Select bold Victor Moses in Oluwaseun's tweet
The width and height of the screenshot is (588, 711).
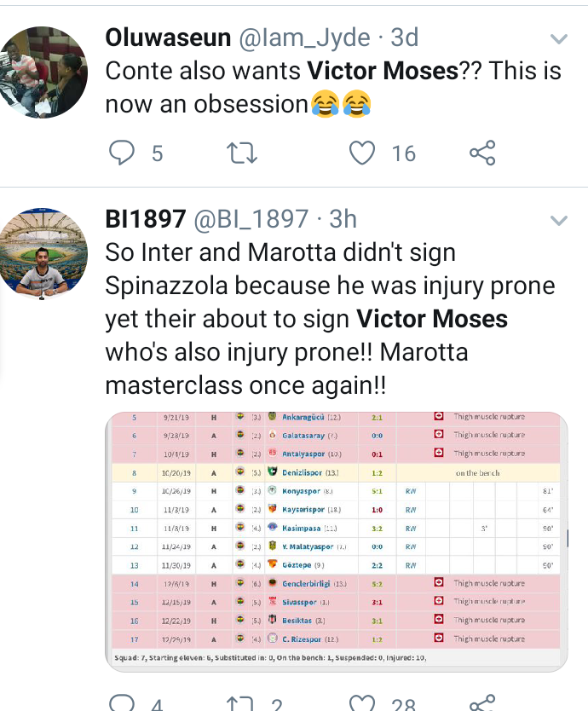click(x=383, y=72)
